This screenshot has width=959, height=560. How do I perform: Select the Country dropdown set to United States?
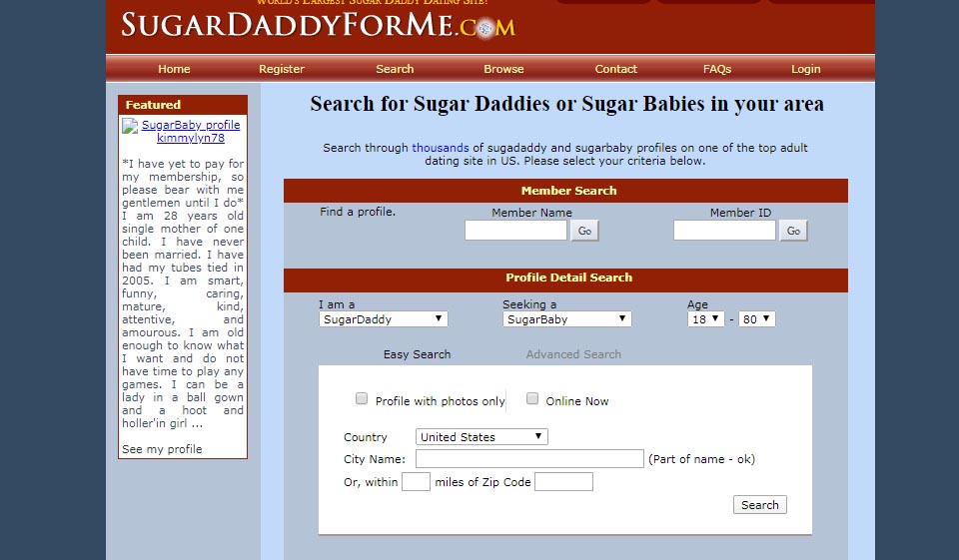(481, 437)
